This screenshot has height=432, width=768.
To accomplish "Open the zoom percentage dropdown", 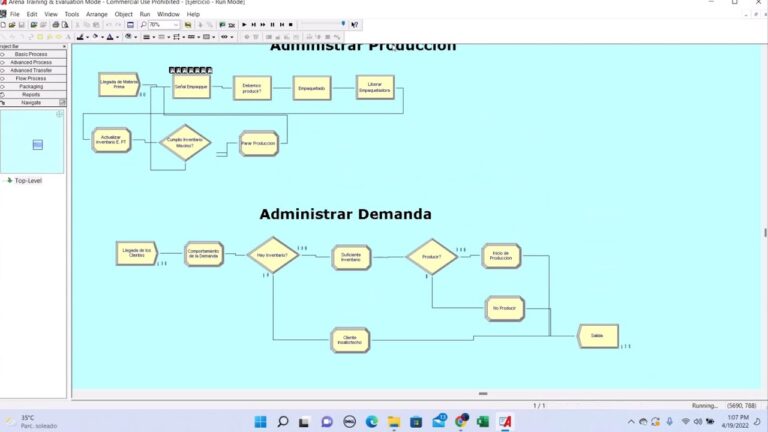I will [x=176, y=24].
